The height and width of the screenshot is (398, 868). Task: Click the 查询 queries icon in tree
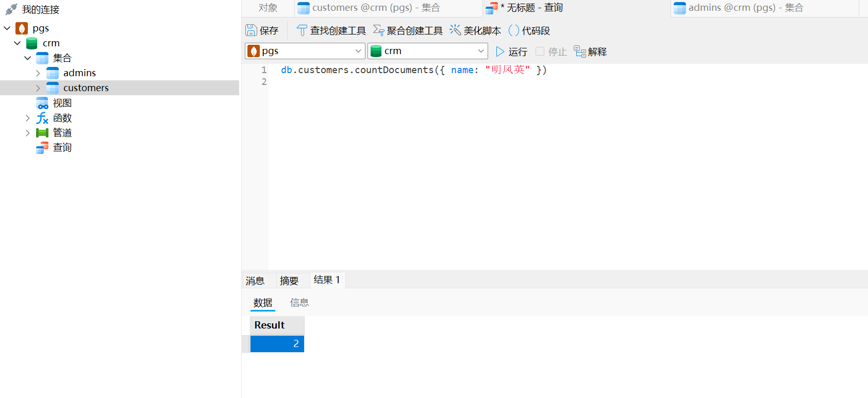point(42,148)
